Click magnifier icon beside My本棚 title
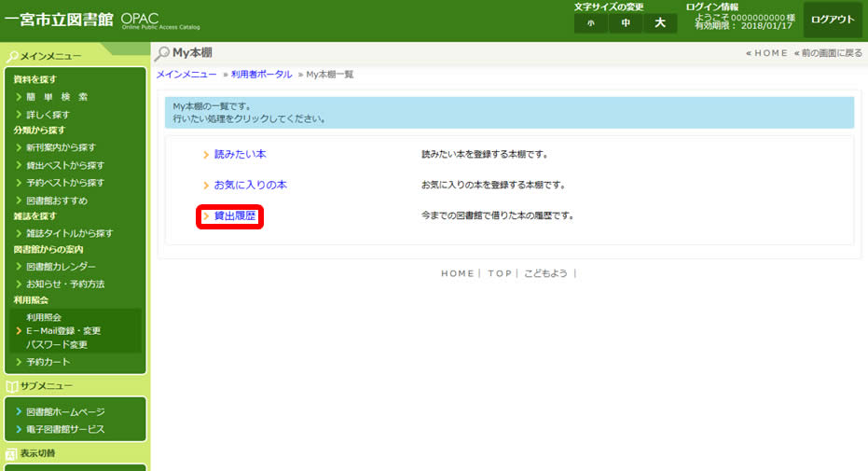Viewport: 868px width, 471px height. (161, 53)
